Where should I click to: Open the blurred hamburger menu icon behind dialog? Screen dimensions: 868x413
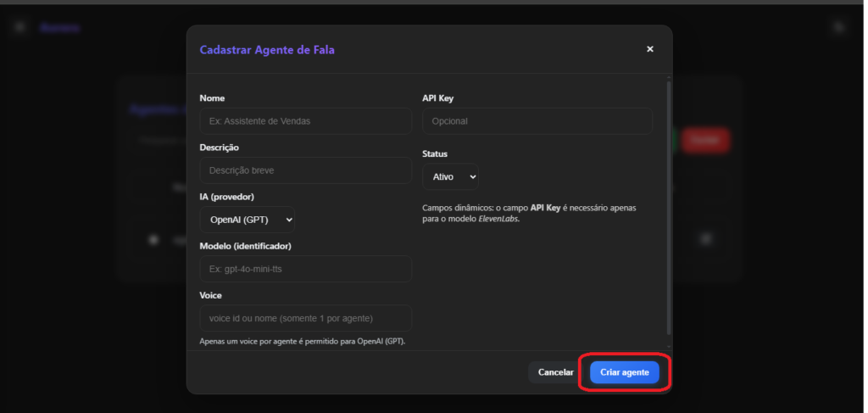[x=19, y=27]
